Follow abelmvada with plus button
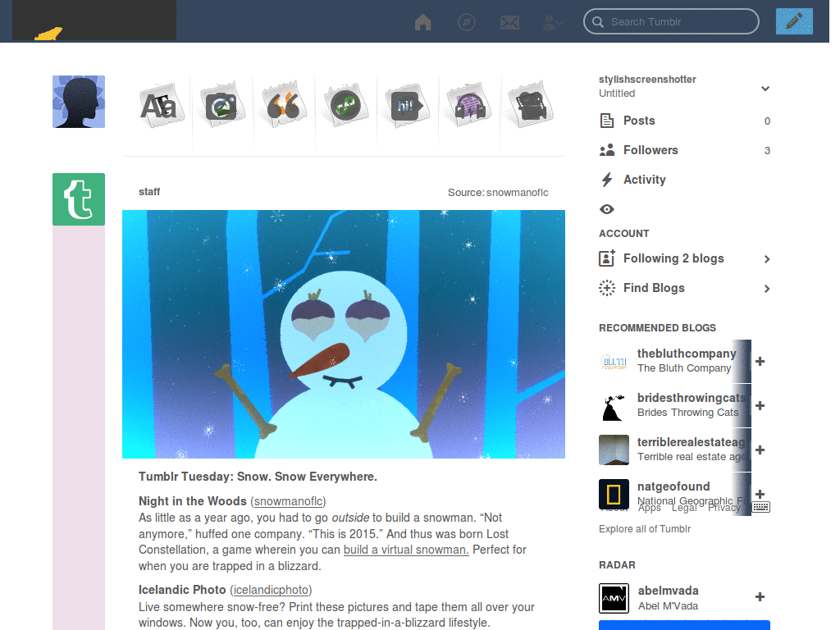This screenshot has width=840, height=630. tap(760, 597)
